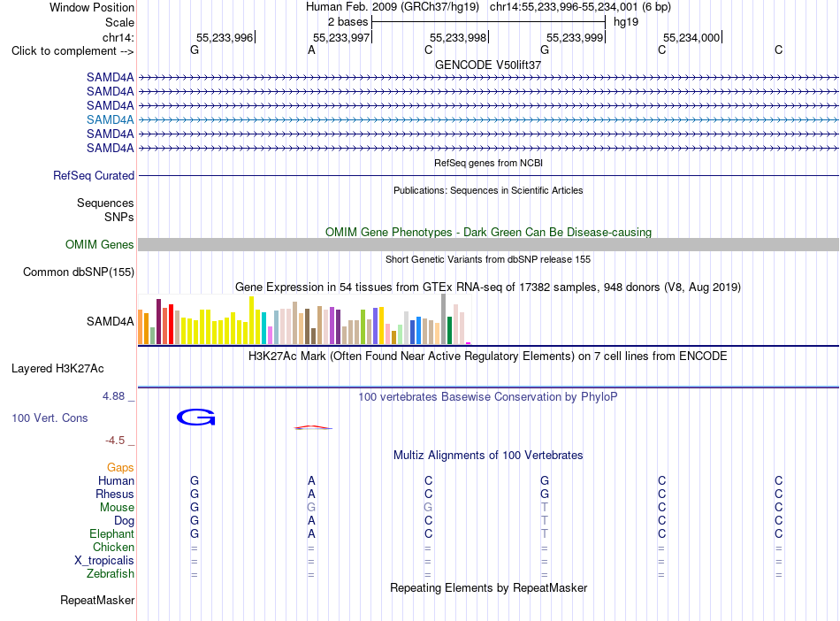Click the OMIM Genes track label
Image resolution: width=840 pixels, height=621 pixels.
click(99, 244)
